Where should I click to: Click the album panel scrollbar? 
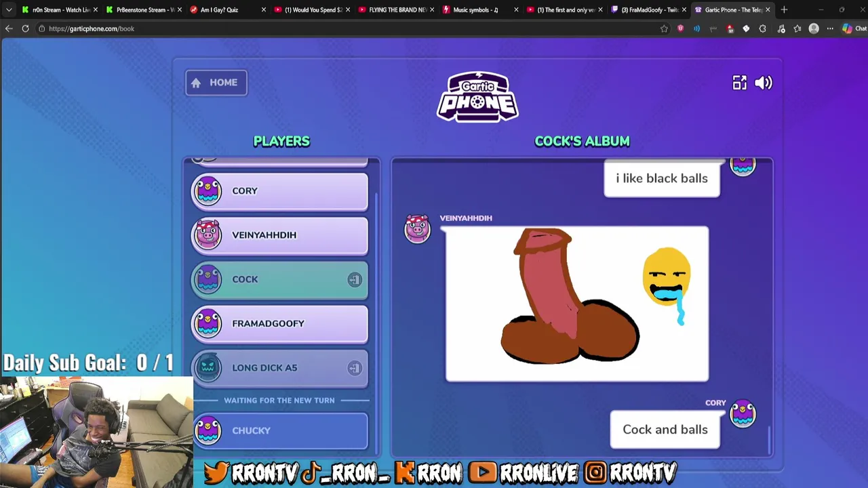coord(770,439)
